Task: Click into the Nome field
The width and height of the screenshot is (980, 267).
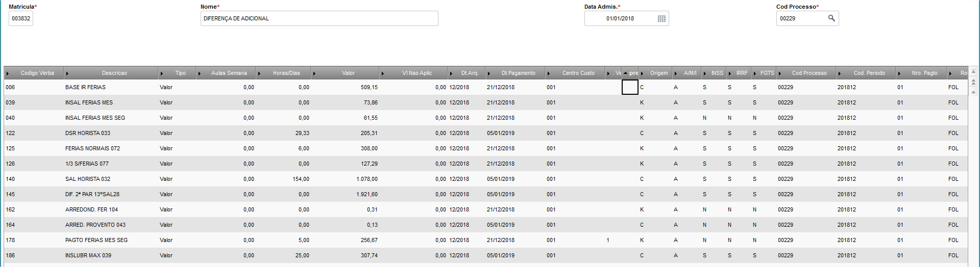Action: 319,18
